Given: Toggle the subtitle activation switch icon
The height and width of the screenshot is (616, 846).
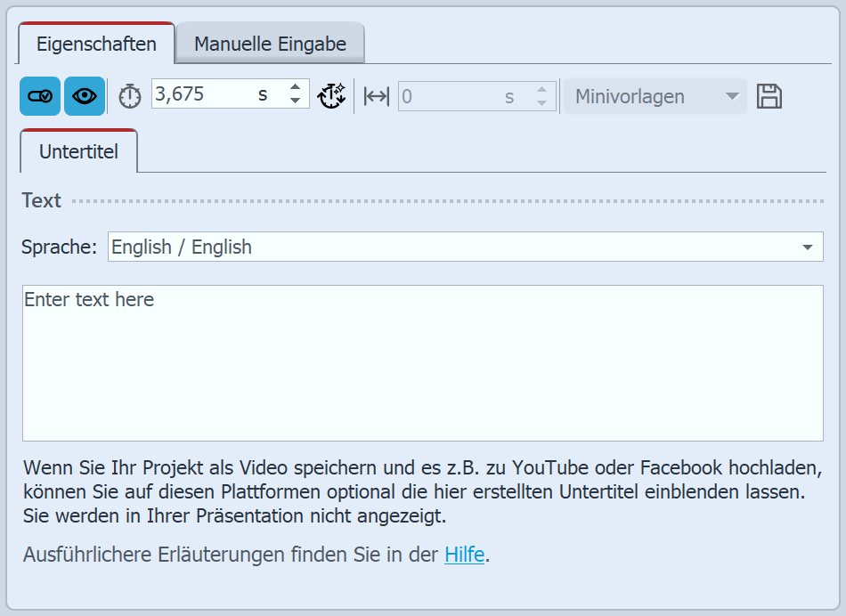Looking at the screenshot, I should [37, 95].
